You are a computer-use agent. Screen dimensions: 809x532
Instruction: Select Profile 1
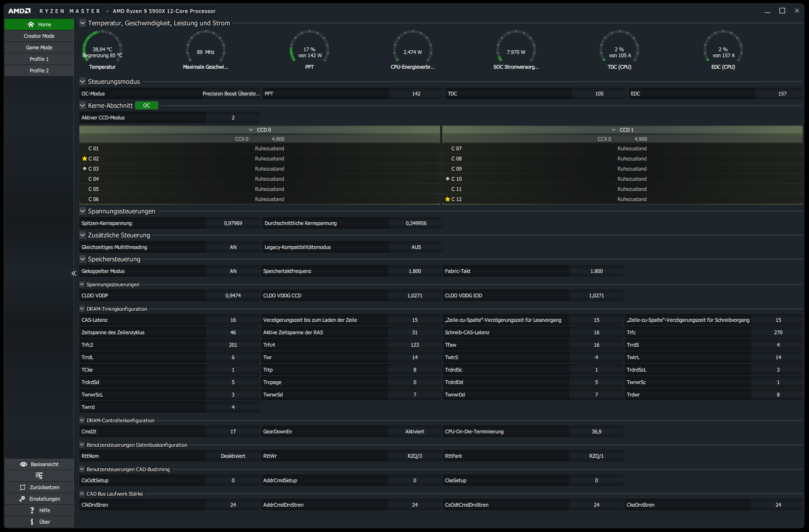pyautogui.click(x=39, y=59)
